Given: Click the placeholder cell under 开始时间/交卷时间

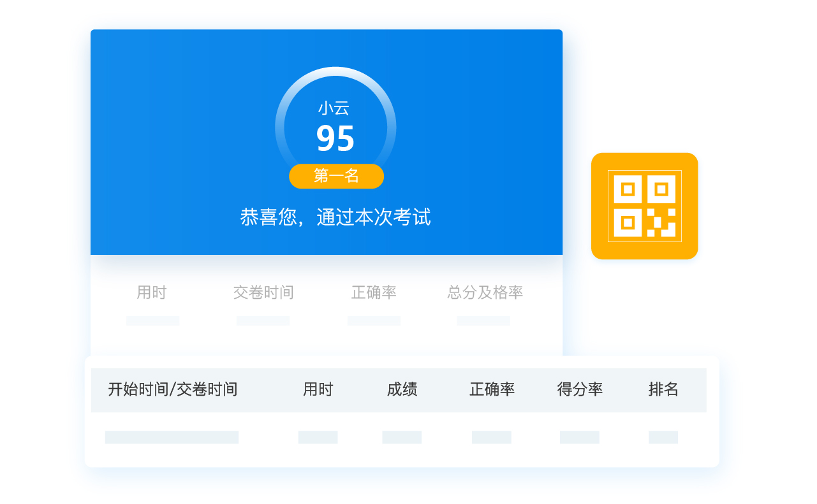Looking at the screenshot, I should 172,437.
